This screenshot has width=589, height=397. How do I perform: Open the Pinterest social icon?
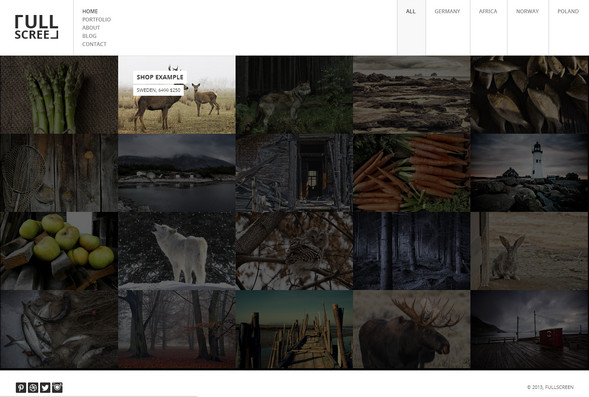(x=21, y=387)
